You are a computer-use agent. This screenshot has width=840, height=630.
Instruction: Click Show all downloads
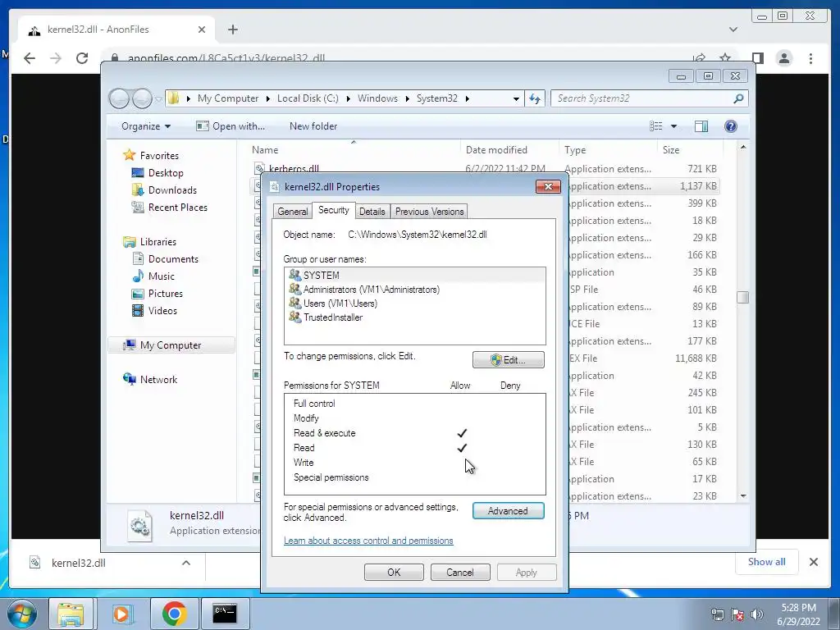click(767, 561)
